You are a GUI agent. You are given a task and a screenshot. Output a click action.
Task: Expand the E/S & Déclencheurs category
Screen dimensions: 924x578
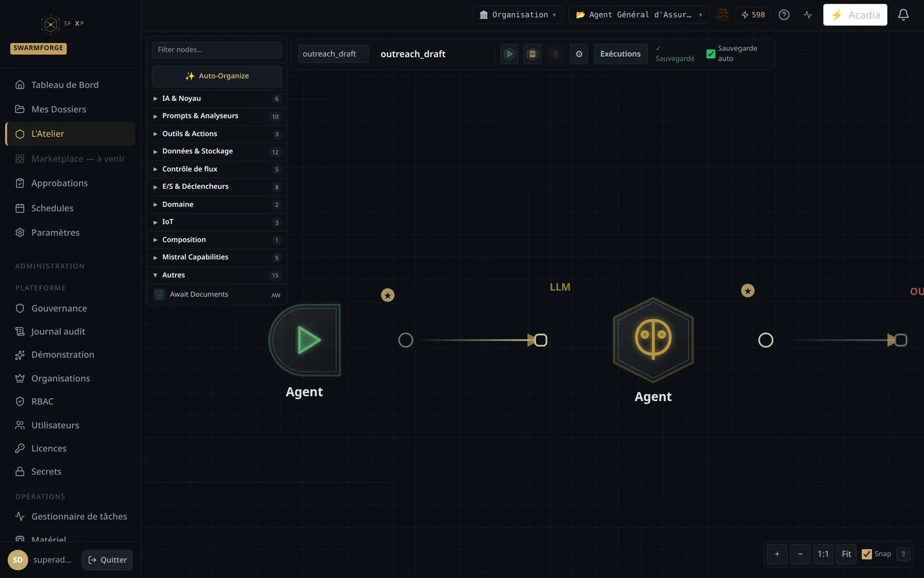(216, 187)
